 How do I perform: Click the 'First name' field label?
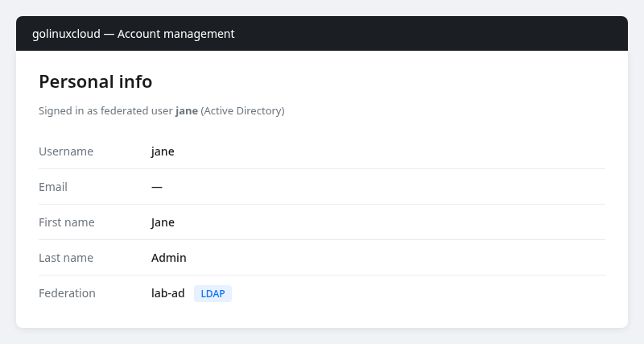[x=67, y=222]
